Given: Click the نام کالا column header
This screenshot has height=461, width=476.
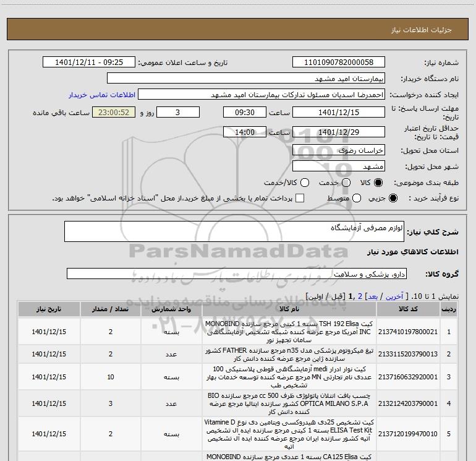Looking at the screenshot, I should pos(289,309).
